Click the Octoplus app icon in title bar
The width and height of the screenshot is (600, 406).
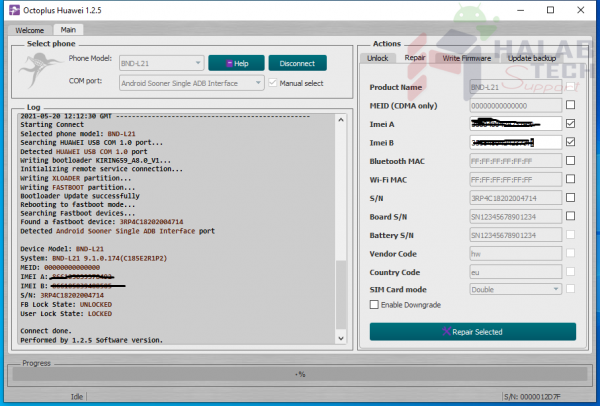(x=14, y=10)
